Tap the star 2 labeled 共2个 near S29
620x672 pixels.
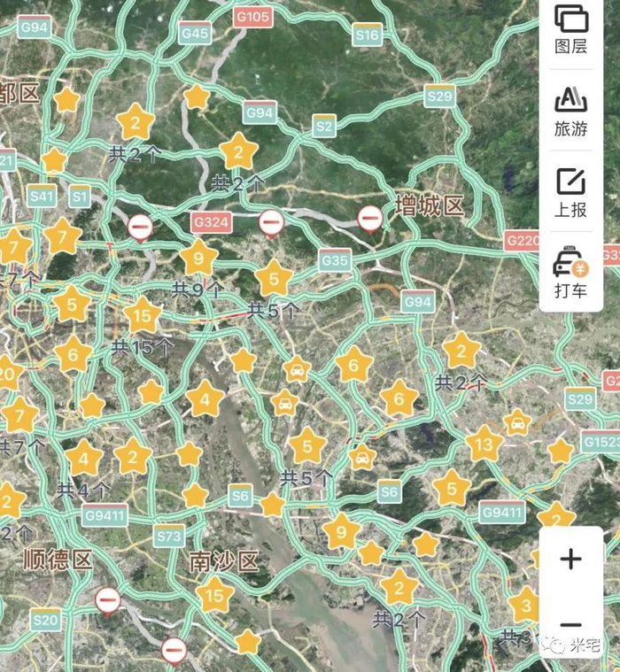[x=461, y=351]
